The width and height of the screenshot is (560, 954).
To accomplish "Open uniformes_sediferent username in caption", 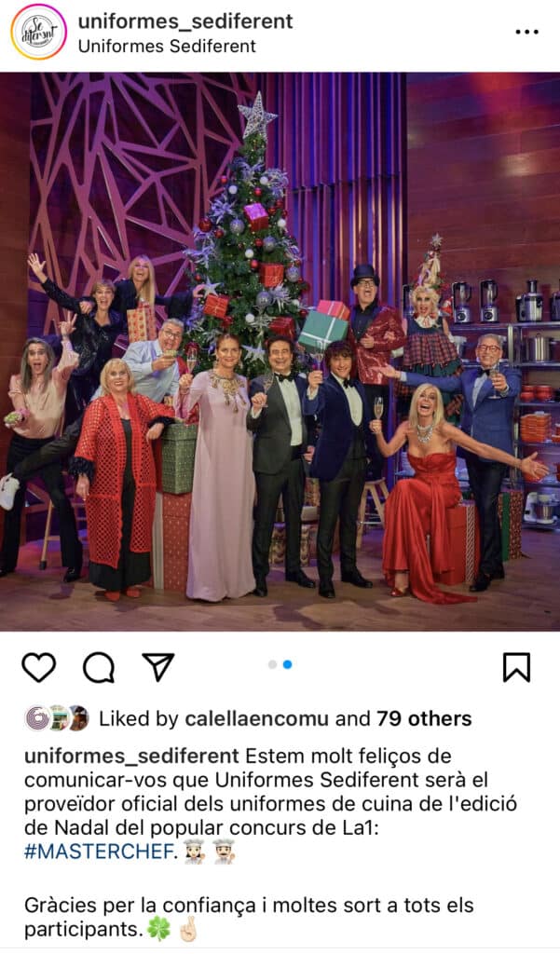I will (x=131, y=756).
